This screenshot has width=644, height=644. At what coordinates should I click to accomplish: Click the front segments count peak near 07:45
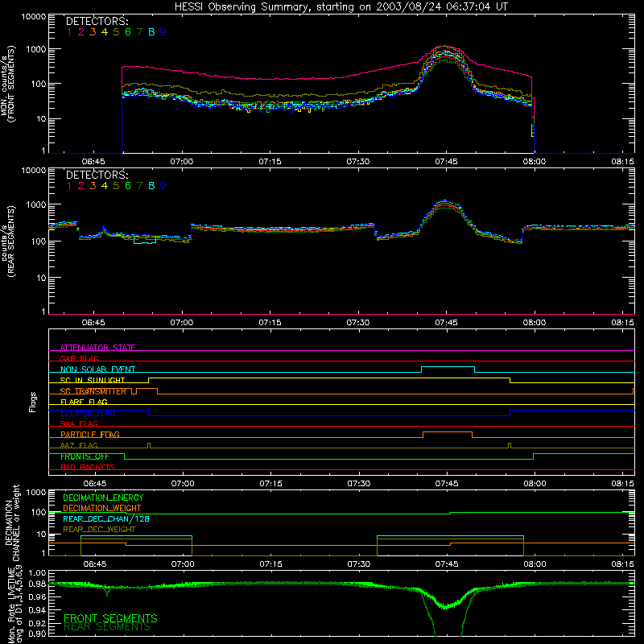coord(444,47)
